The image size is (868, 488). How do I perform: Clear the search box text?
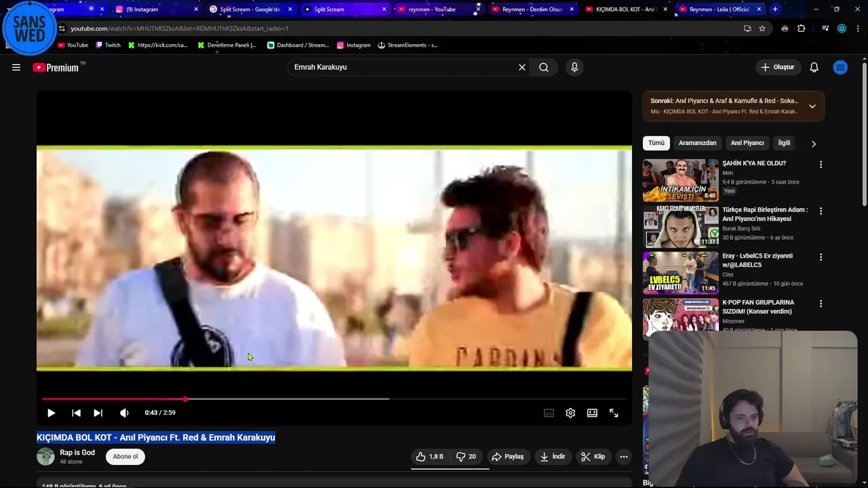click(522, 67)
